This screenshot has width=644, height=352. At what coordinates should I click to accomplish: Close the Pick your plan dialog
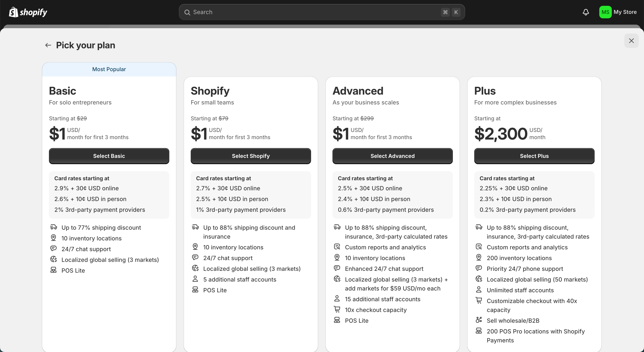(631, 41)
